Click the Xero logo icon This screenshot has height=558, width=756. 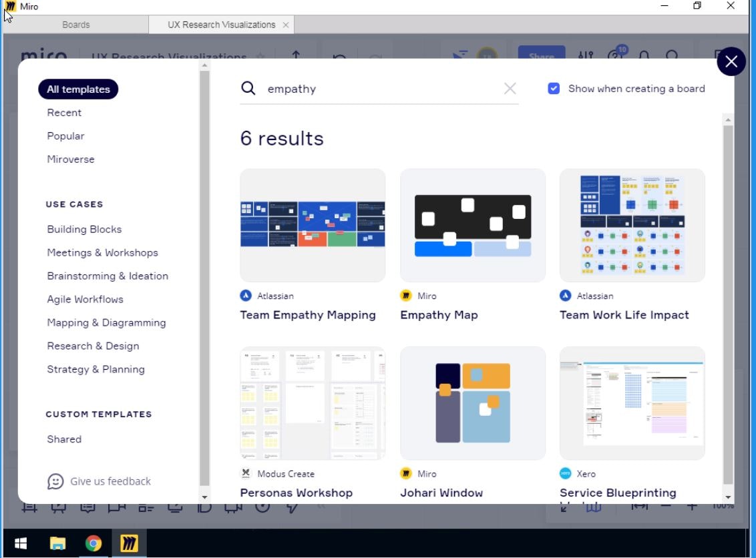coord(566,473)
